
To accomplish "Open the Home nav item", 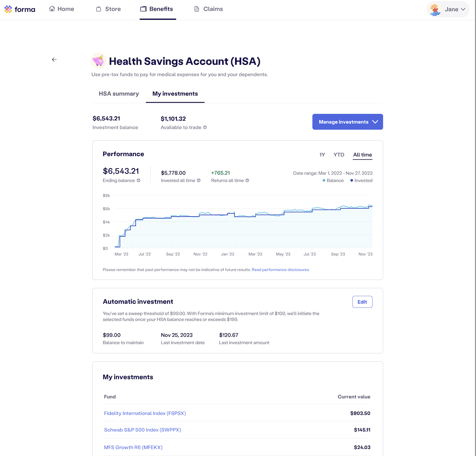I will tap(61, 9).
